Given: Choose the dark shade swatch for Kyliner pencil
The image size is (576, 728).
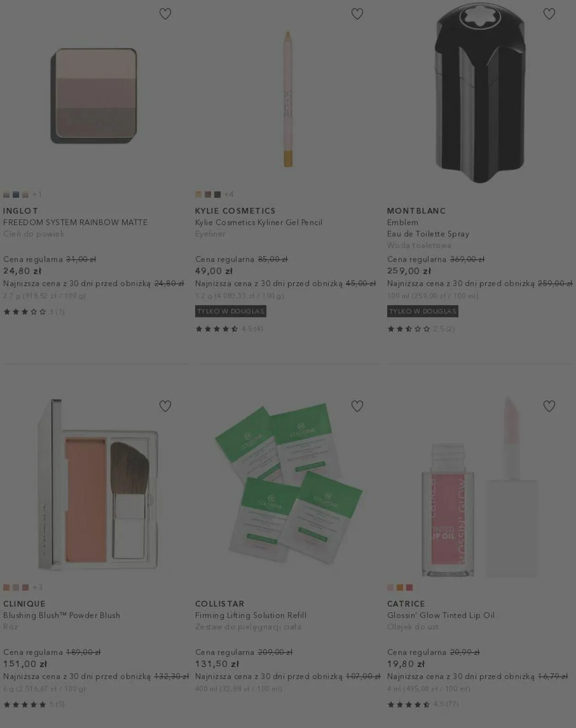Looking at the screenshot, I should pos(217,194).
